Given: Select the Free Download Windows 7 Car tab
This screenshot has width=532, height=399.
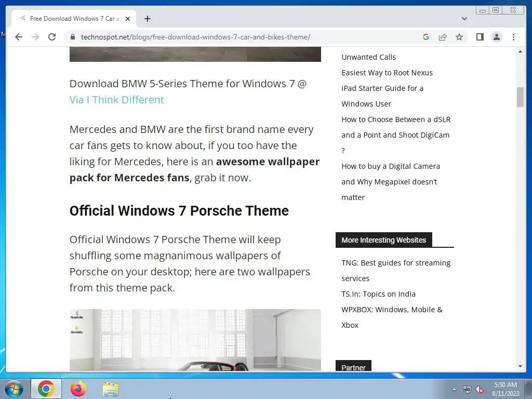Looking at the screenshot, I should (74, 19).
